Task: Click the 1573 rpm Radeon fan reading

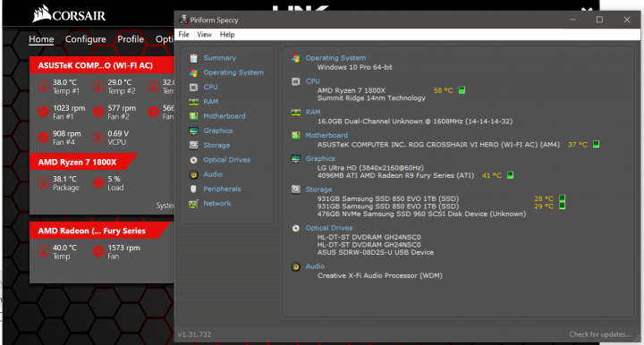Action: tap(124, 248)
